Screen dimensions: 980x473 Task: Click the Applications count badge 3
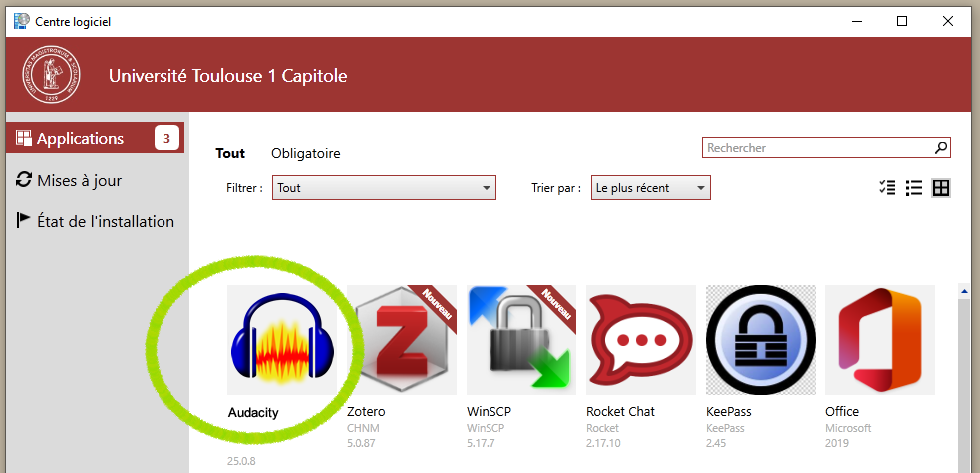(x=166, y=139)
